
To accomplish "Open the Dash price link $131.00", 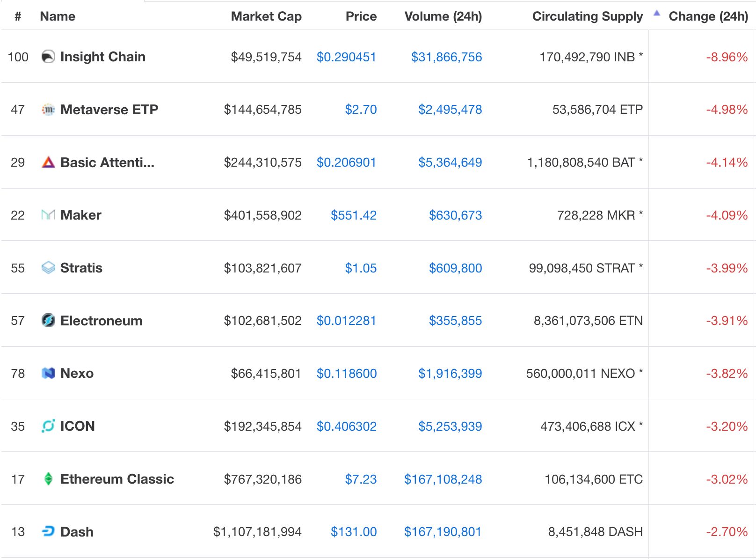I will click(354, 532).
